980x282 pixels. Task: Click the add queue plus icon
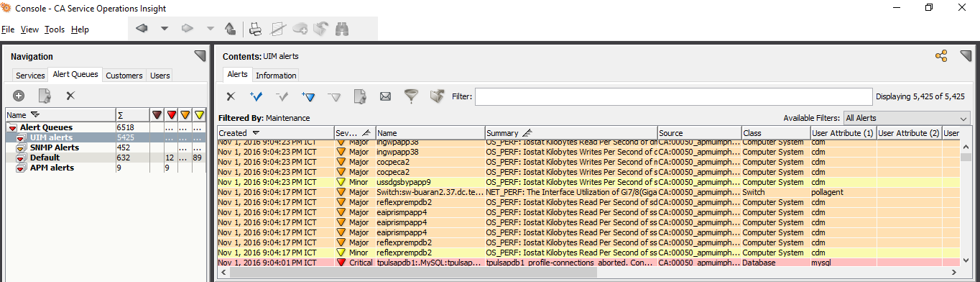(x=19, y=96)
